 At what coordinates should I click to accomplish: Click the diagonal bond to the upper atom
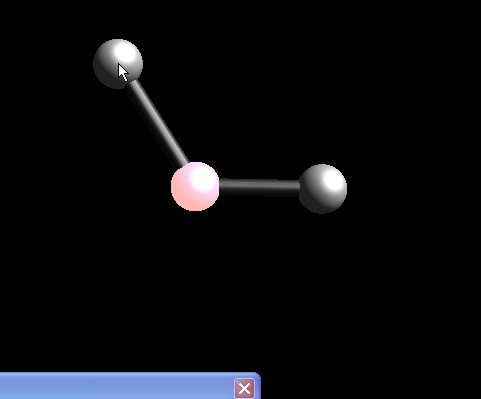click(x=157, y=122)
